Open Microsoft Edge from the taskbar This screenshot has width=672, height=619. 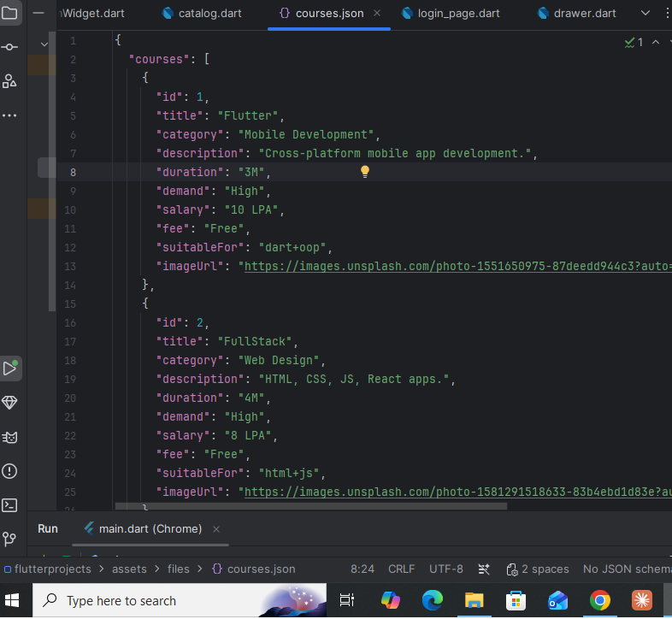coord(433,600)
